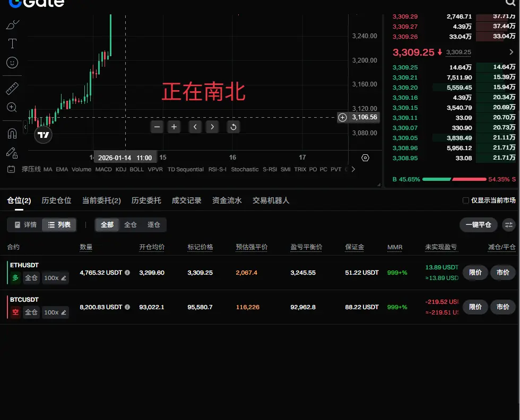Close BTCUSDT position with 限价
This screenshot has height=420, width=520.
[475, 307]
